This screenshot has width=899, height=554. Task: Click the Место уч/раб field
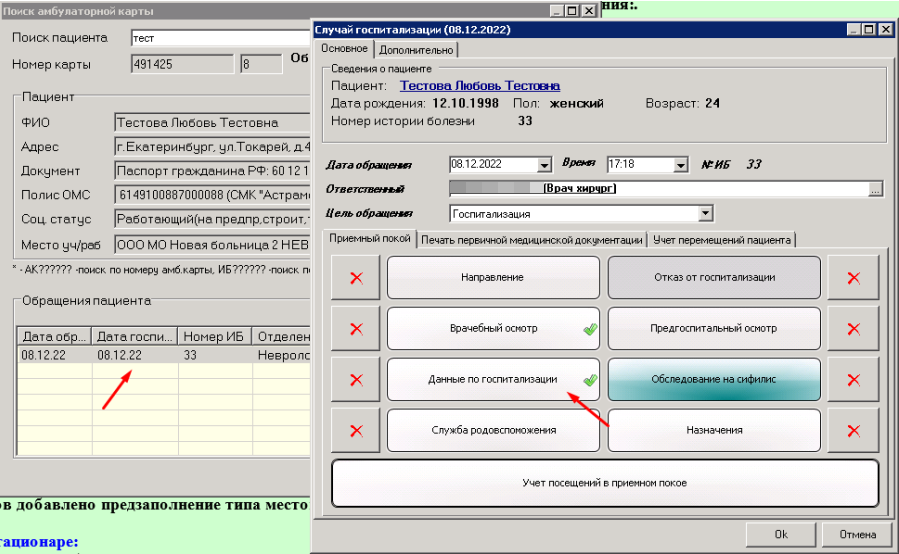click(x=212, y=245)
